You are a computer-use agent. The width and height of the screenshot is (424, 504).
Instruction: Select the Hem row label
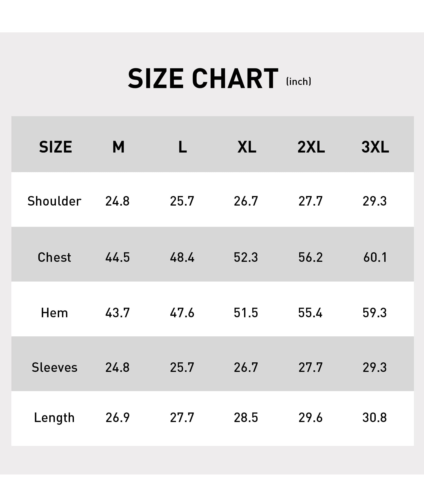click(54, 313)
